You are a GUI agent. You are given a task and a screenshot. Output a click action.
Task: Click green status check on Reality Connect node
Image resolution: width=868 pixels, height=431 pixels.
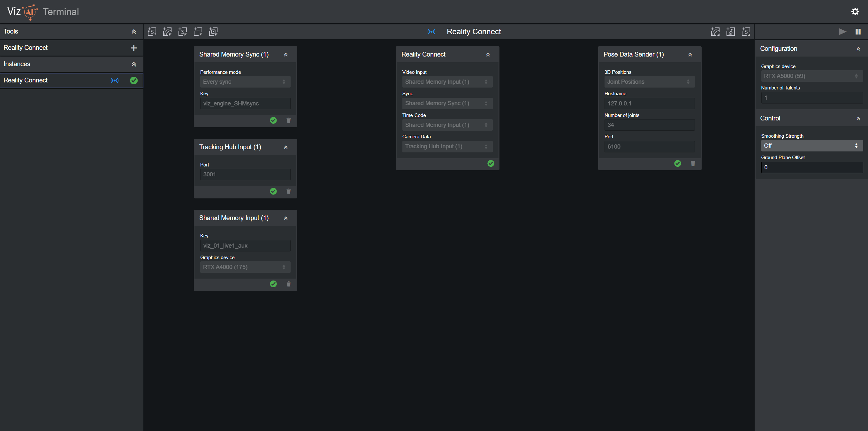[491, 164]
